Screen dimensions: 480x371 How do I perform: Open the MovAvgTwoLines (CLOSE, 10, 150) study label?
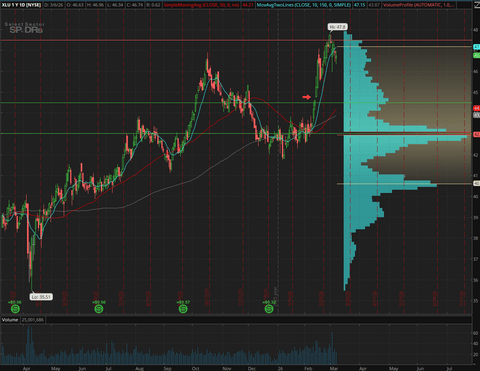(x=304, y=5)
